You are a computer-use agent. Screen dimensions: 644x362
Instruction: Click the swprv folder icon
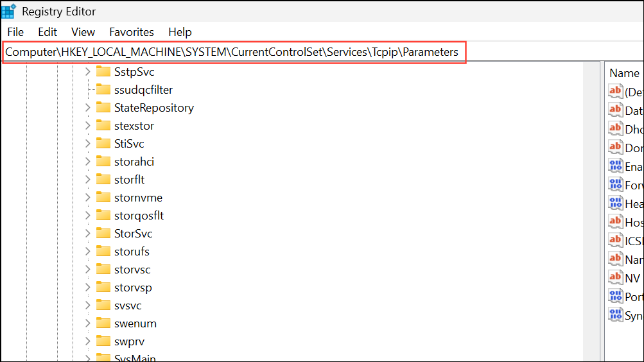tap(103, 341)
